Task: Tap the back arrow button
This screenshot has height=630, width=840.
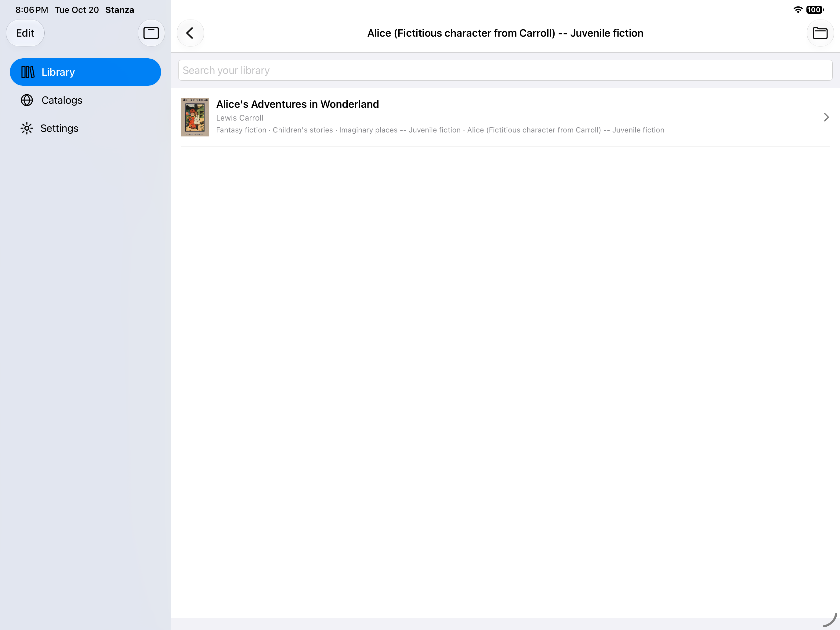Action: (190, 33)
